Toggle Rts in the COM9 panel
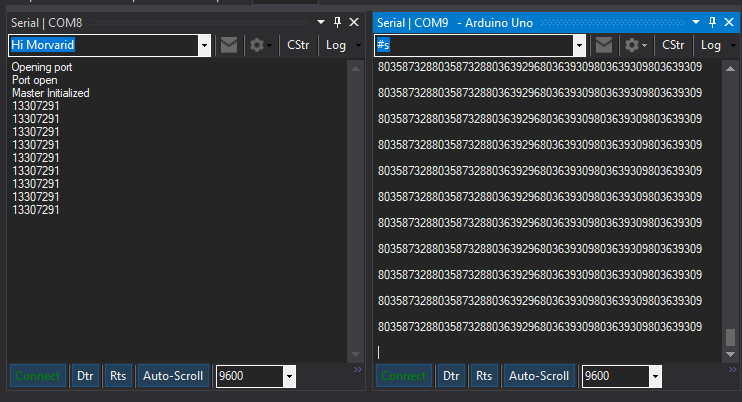The width and height of the screenshot is (742, 402). [484, 376]
